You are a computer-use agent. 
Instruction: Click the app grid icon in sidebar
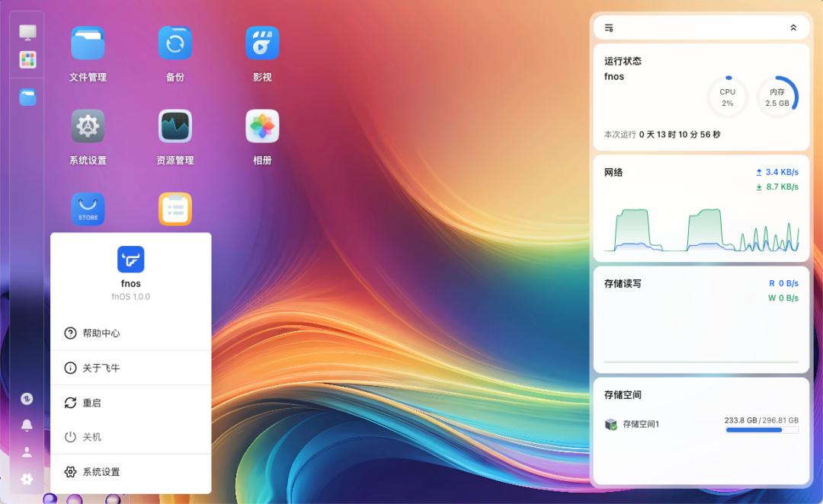click(27, 59)
